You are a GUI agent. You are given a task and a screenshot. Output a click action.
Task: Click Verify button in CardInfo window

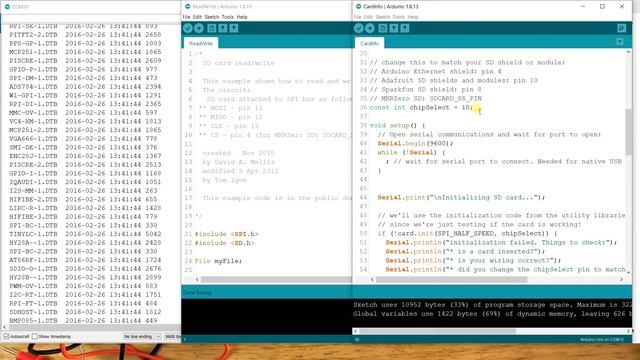point(358,28)
